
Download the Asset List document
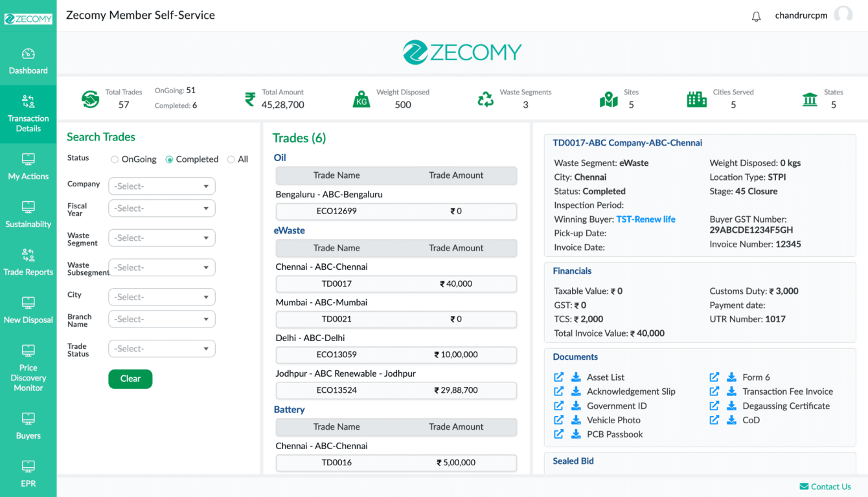pos(576,377)
